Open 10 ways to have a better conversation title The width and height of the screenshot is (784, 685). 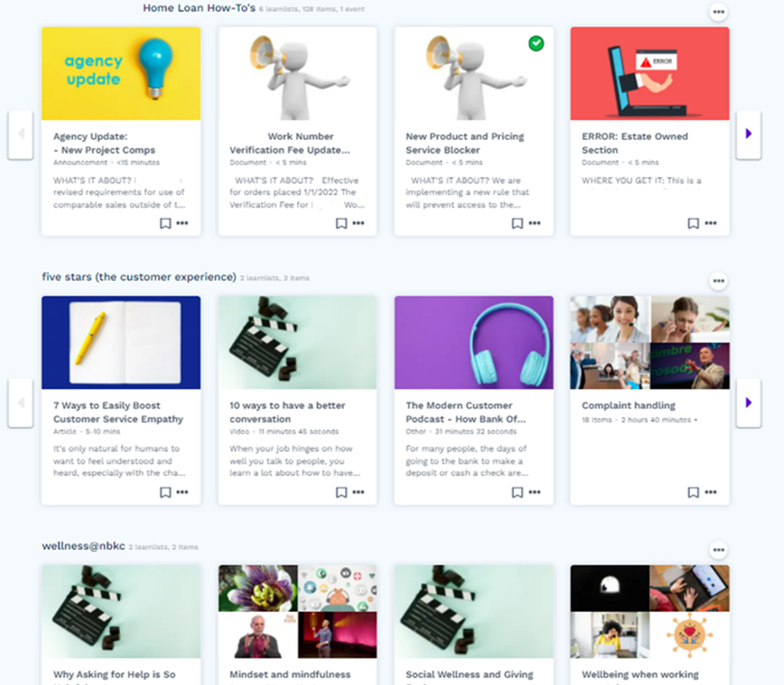[x=288, y=412]
